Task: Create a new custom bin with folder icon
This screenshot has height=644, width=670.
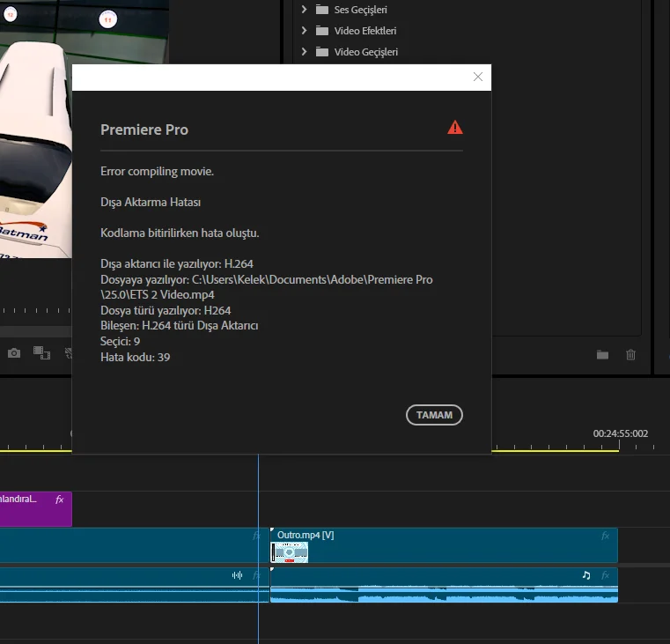Action: 602,354
